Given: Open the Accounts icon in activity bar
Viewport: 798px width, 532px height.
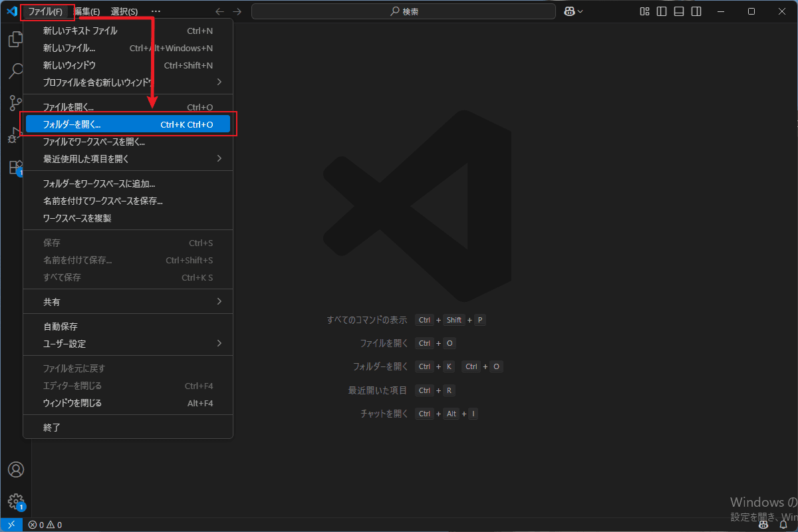Looking at the screenshot, I should pos(15,469).
